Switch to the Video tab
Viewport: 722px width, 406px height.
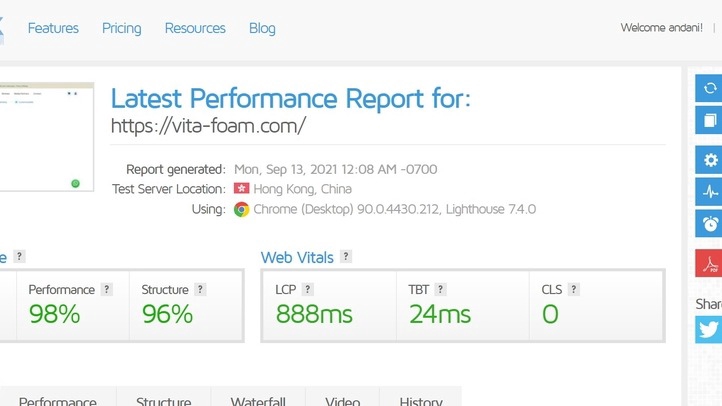[342, 397]
